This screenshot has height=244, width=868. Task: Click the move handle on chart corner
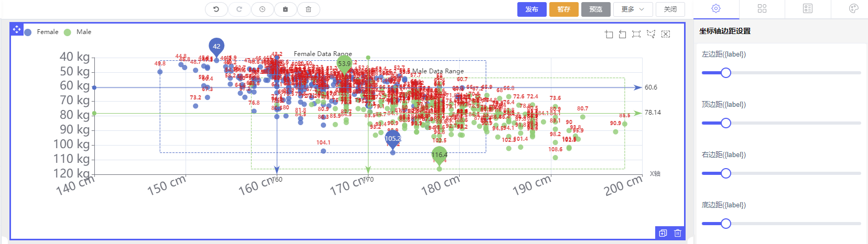tap(17, 29)
